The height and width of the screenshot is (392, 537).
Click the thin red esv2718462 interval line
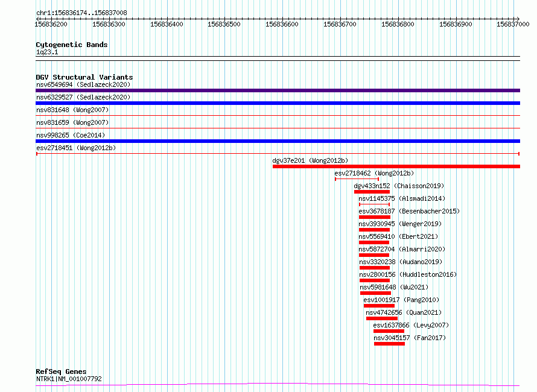click(357, 179)
